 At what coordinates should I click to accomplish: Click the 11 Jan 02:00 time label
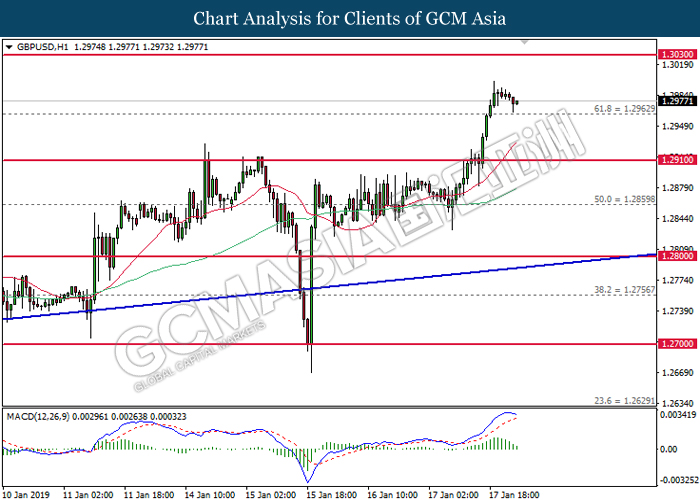pos(88,495)
